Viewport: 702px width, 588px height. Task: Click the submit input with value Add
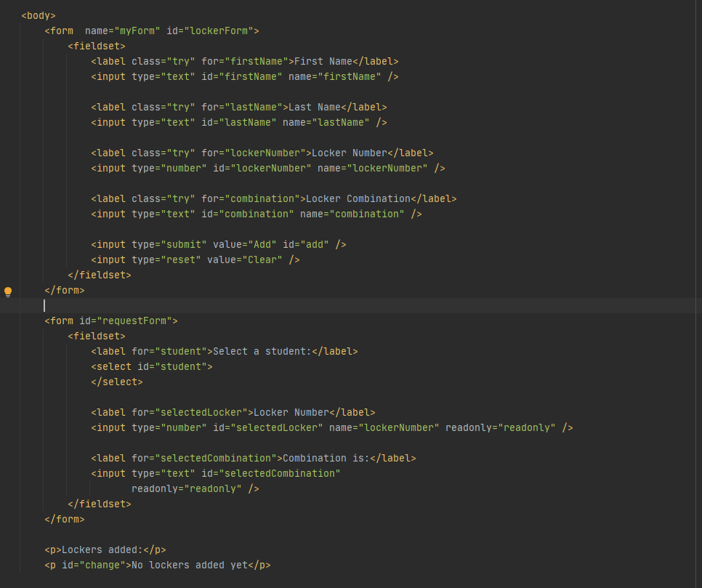[218, 244]
